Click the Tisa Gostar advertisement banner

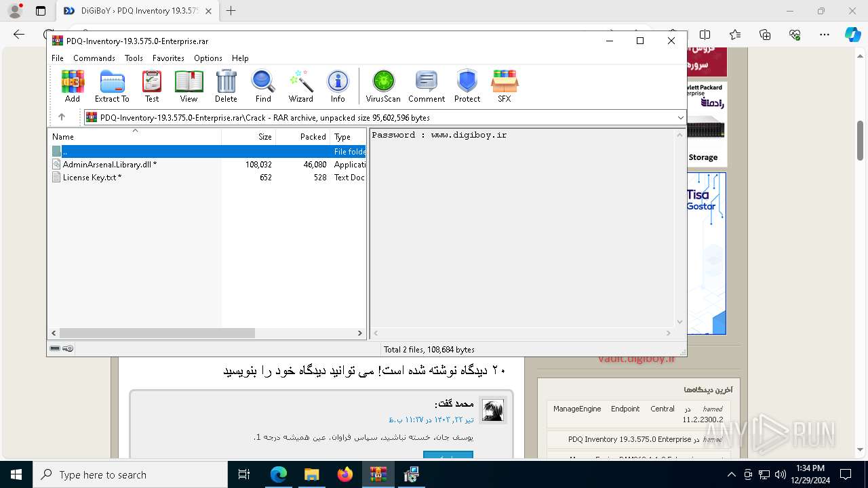point(707,253)
